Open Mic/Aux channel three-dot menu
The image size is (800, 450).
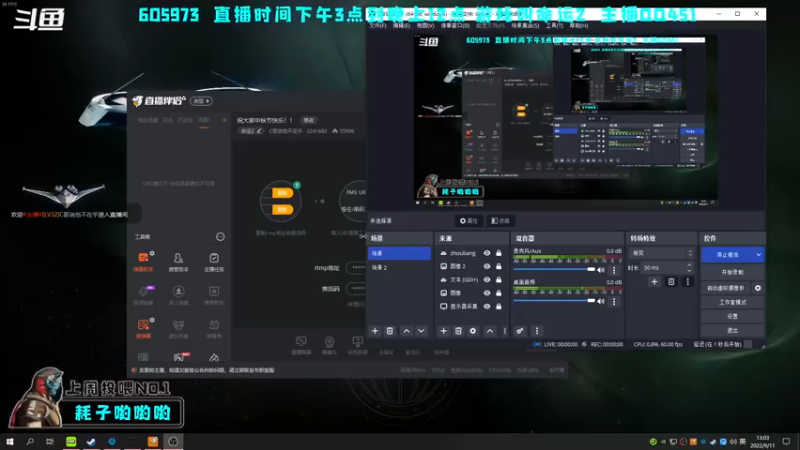pos(614,270)
